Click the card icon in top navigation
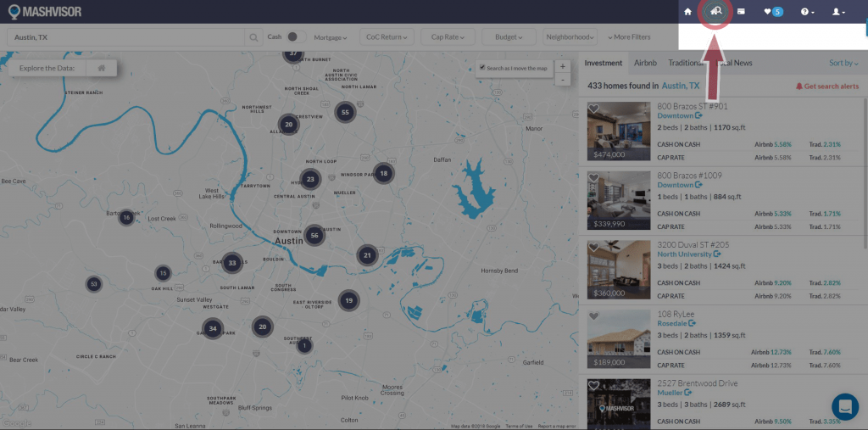868x430 pixels. tap(741, 12)
